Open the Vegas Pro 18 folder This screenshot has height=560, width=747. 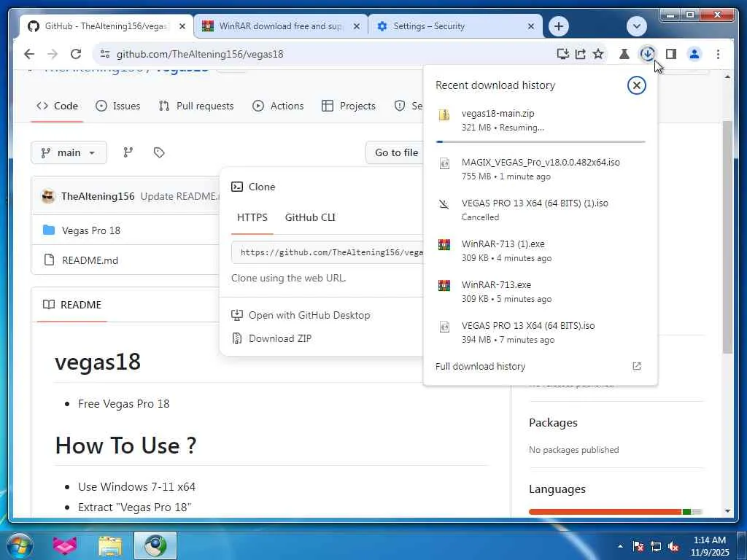(90, 230)
